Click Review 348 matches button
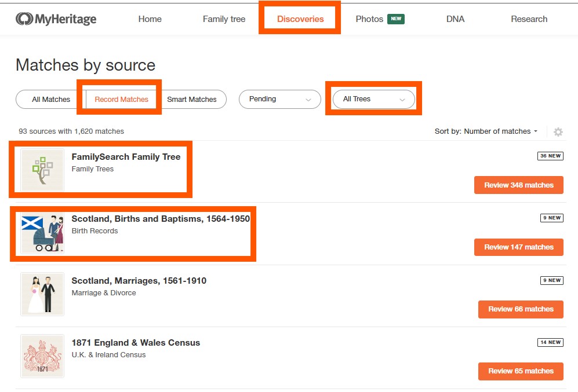This screenshot has height=392, width=578. (x=518, y=185)
